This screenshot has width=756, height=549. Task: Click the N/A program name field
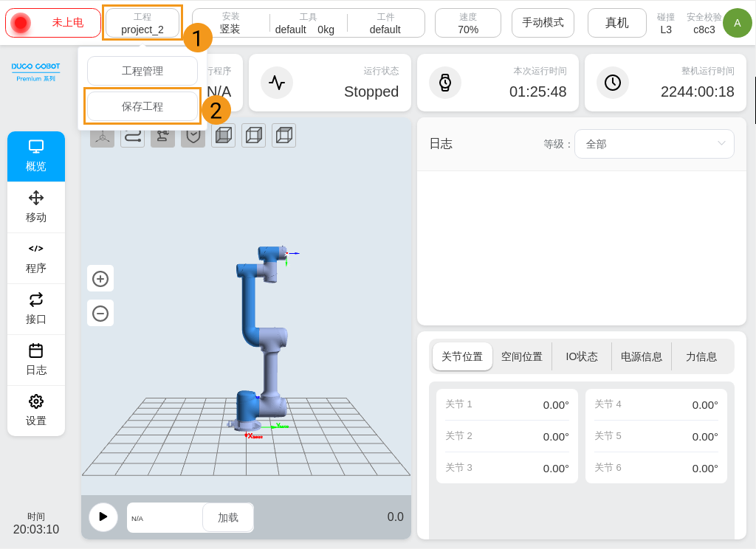coord(165,518)
